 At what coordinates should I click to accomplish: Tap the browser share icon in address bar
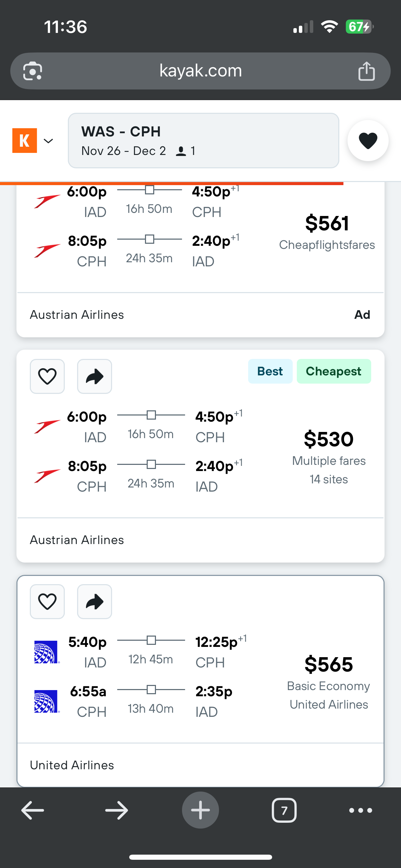(366, 71)
